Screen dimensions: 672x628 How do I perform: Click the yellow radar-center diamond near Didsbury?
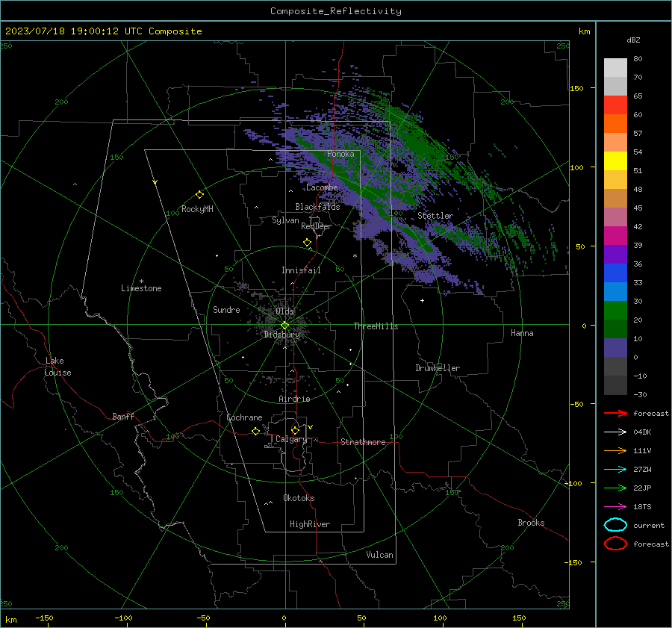tap(285, 326)
